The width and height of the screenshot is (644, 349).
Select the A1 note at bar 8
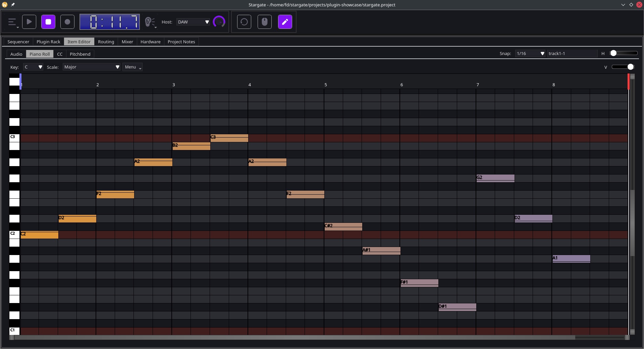pyautogui.click(x=572, y=259)
